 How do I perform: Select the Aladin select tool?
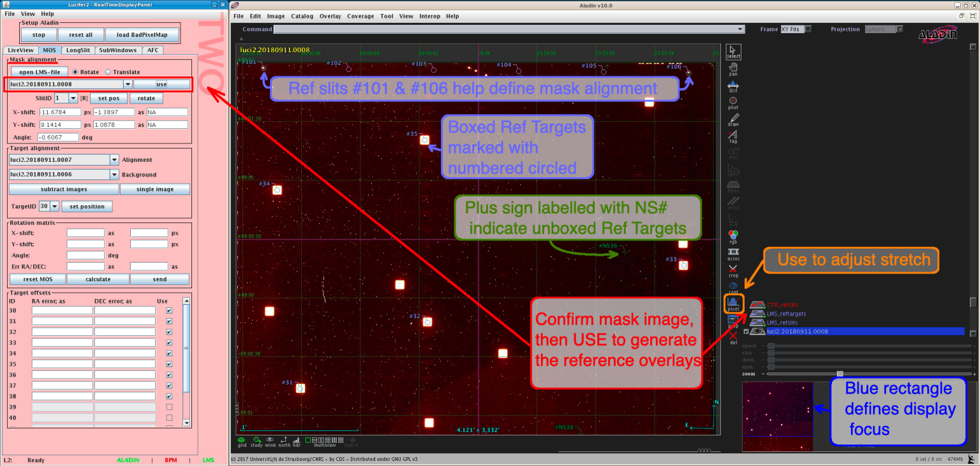pyautogui.click(x=734, y=52)
